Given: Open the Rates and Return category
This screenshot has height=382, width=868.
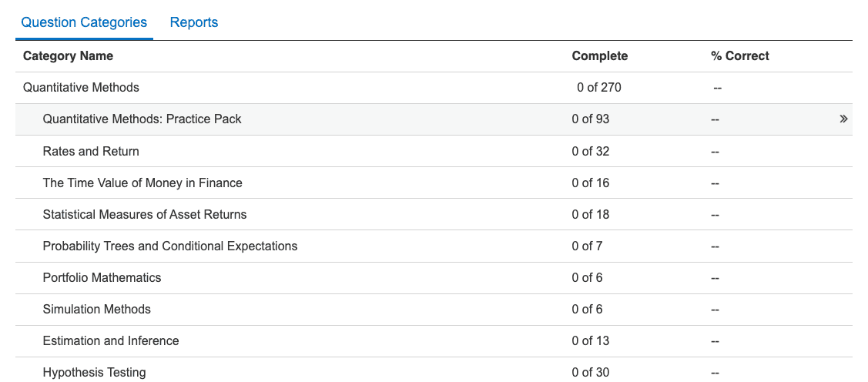Looking at the screenshot, I should pos(91,151).
